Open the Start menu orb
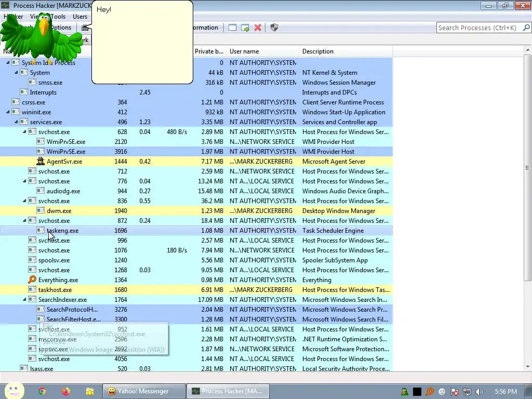The height and width of the screenshot is (399, 532). (x=14, y=391)
